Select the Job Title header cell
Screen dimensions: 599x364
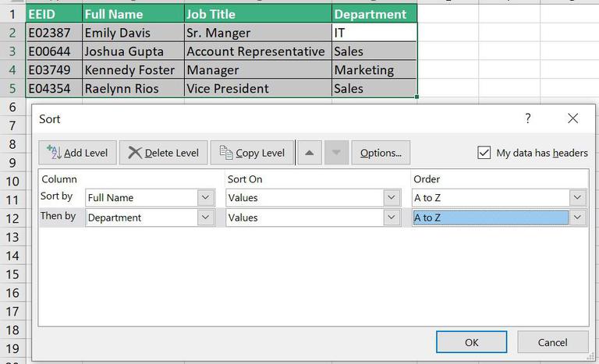[x=257, y=14]
